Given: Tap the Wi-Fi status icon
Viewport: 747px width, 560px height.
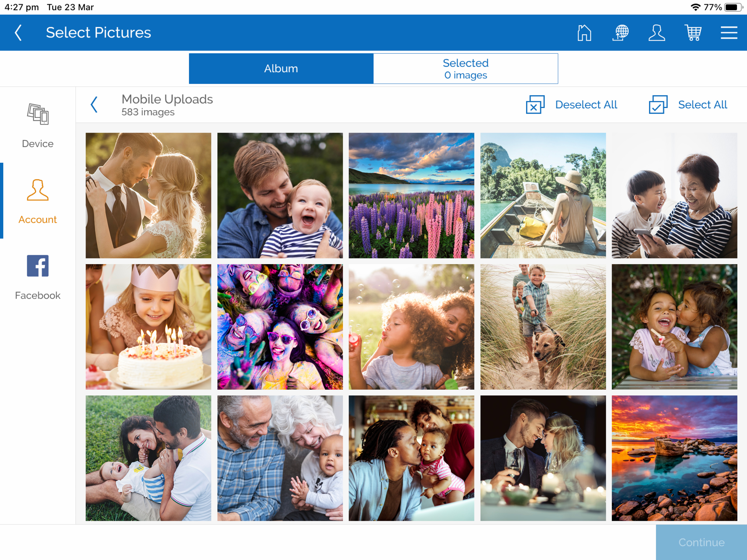Looking at the screenshot, I should click(x=695, y=7).
